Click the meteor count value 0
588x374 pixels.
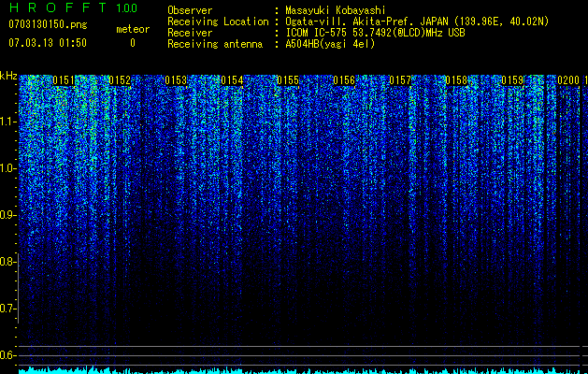pyautogui.click(x=133, y=43)
